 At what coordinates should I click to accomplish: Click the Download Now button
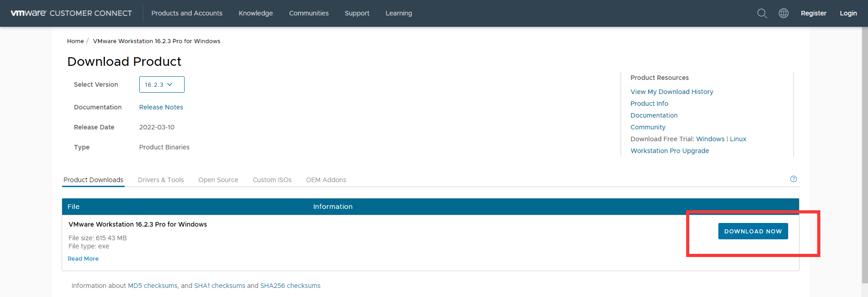click(x=753, y=231)
